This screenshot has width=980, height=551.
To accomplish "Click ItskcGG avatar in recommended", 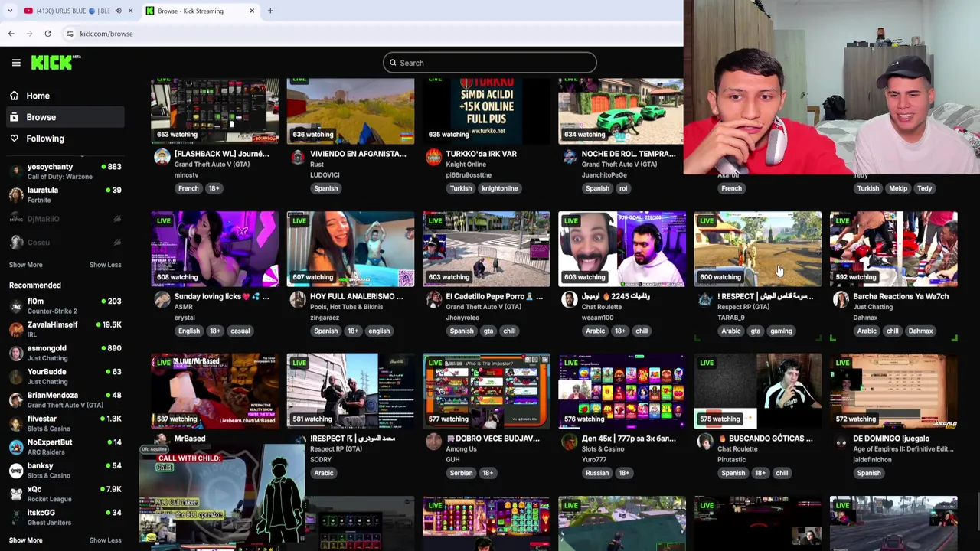I will click(x=16, y=517).
